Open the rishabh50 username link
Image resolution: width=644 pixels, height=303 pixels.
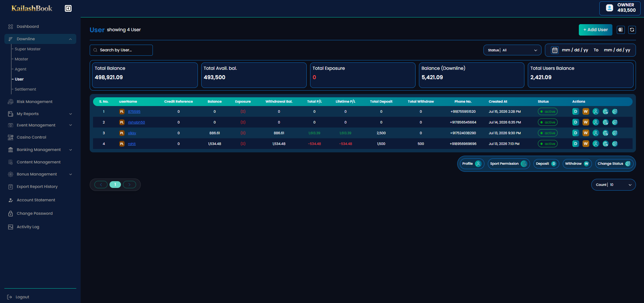tap(136, 122)
